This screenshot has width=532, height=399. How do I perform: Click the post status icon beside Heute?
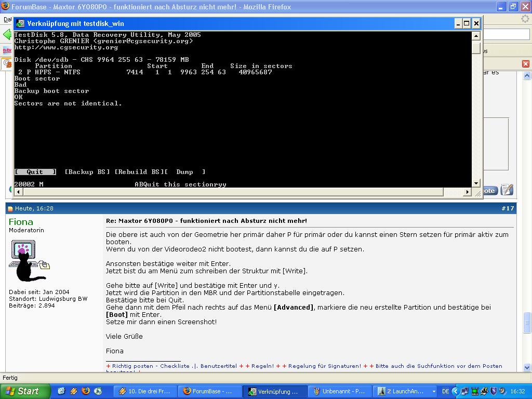10,209
